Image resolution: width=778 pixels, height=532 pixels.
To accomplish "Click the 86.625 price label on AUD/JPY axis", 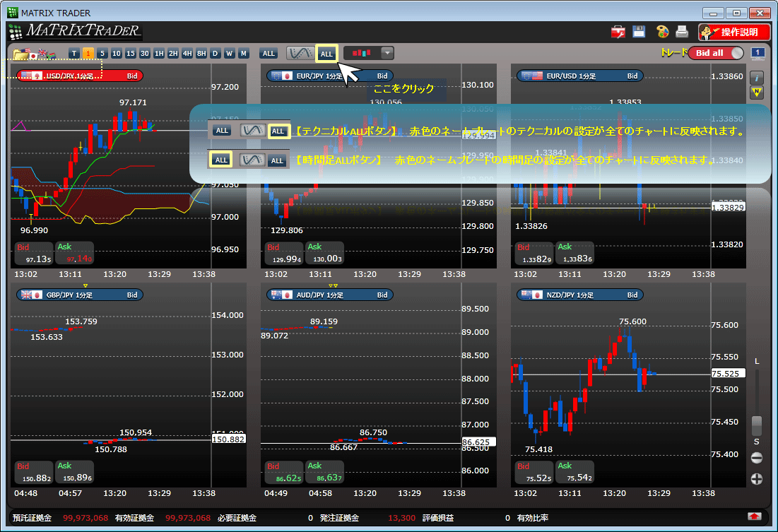I will pos(478,442).
